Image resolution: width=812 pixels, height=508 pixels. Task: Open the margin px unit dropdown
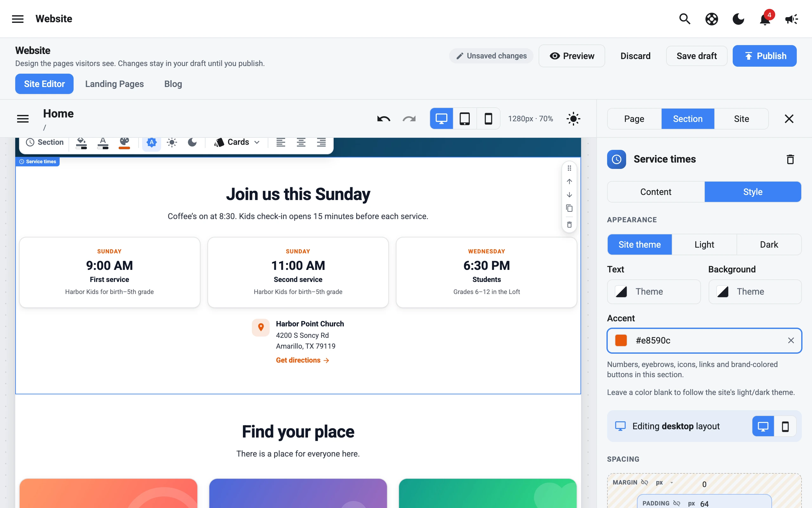(665, 483)
